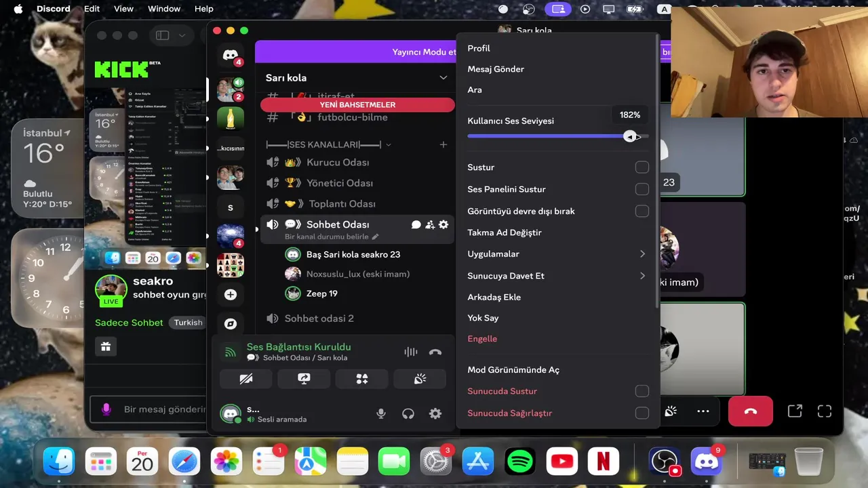868x488 pixels.
Task: Turn on camera in voice panel
Action: 246,379
